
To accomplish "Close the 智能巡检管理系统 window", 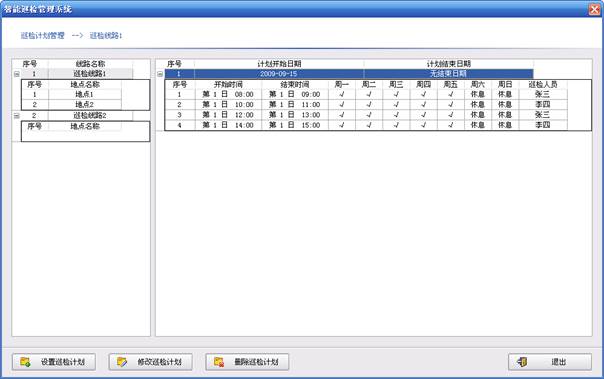I will click(x=595, y=9).
